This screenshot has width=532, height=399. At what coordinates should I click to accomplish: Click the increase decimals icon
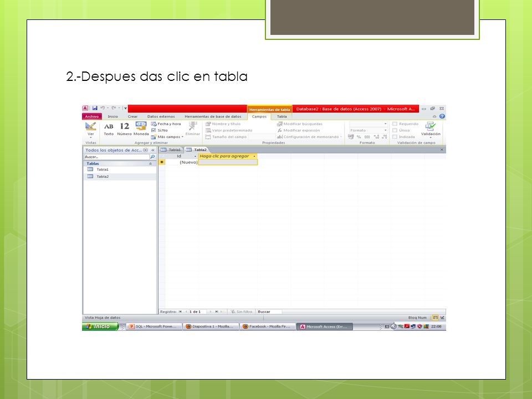point(376,137)
